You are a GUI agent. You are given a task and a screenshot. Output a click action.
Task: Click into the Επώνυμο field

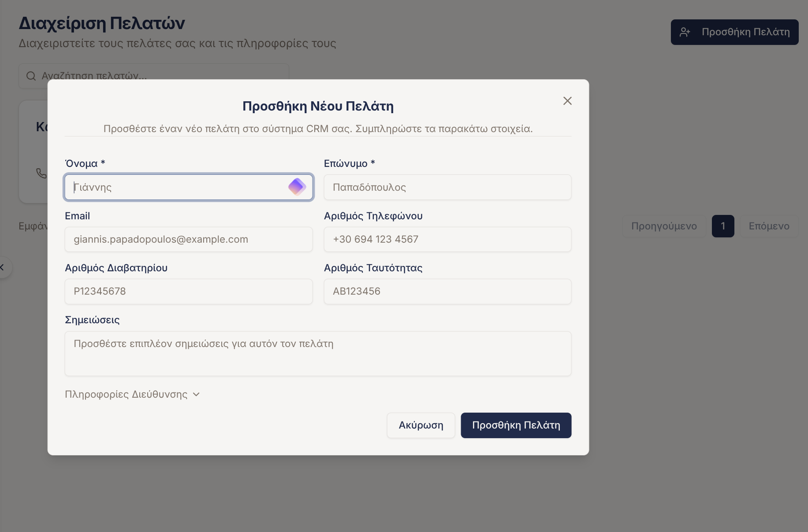[x=447, y=187]
